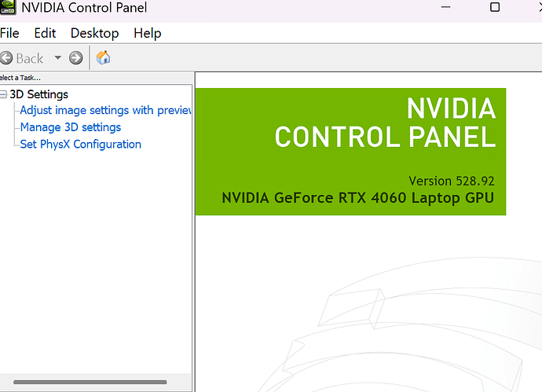Open Adjust image settings with preview
Image resolution: width=542 pixels, height=392 pixels.
coord(105,110)
